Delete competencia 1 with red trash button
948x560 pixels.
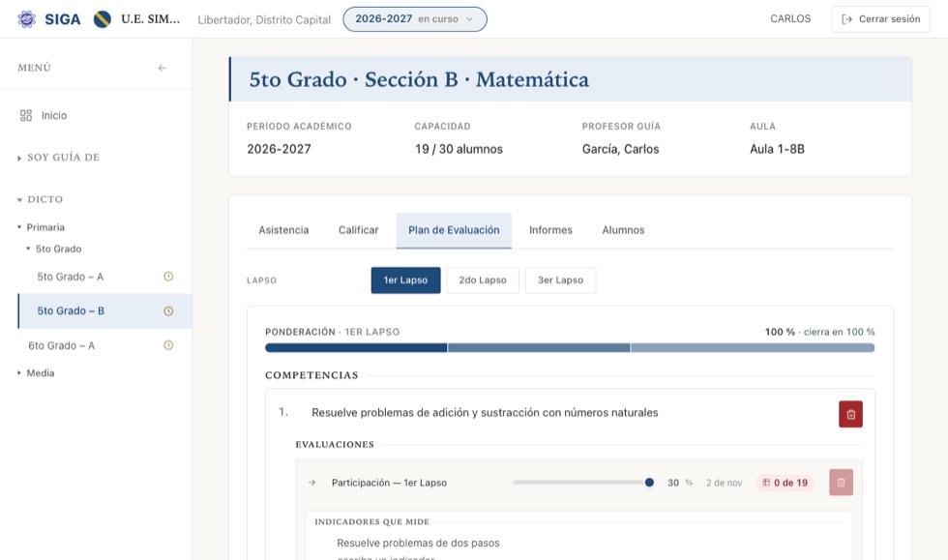click(x=850, y=414)
